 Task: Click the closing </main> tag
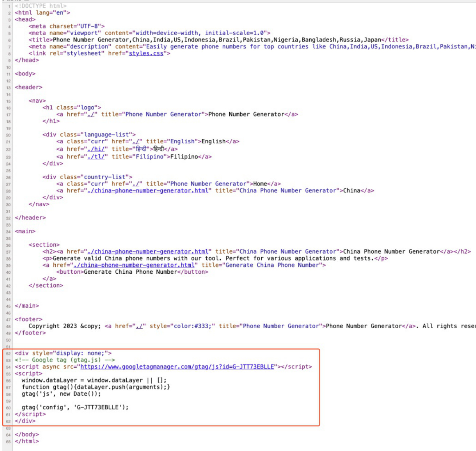[27, 306]
